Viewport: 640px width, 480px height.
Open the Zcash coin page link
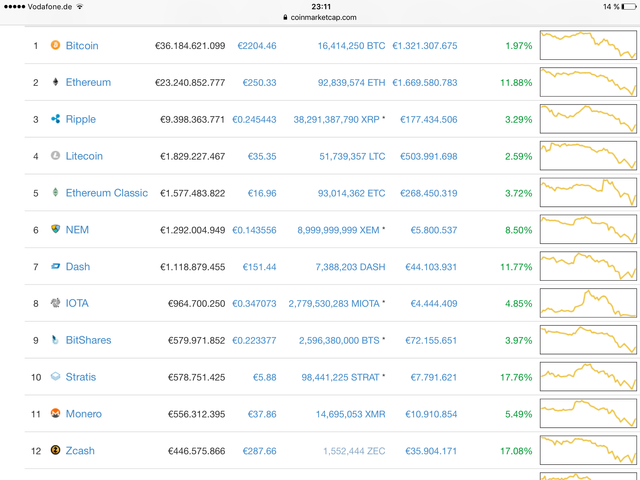80,451
